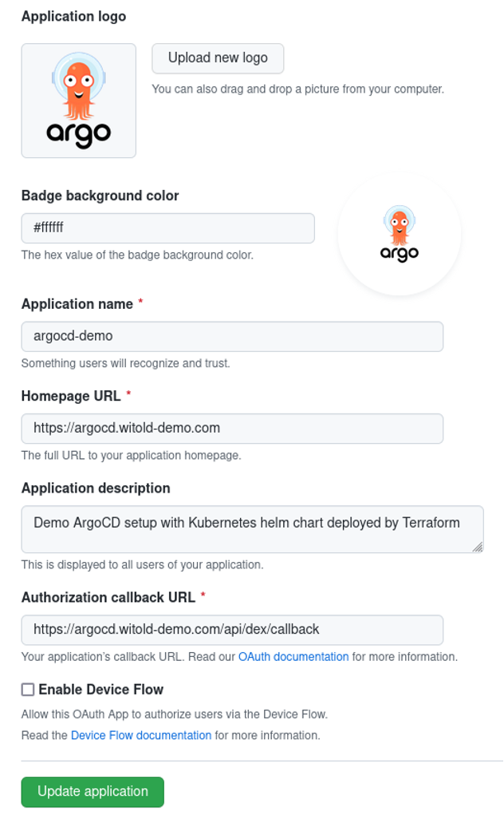Click the resize grip of the description box
Image resolution: width=504 pixels, height=819 pixels.
tap(478, 546)
